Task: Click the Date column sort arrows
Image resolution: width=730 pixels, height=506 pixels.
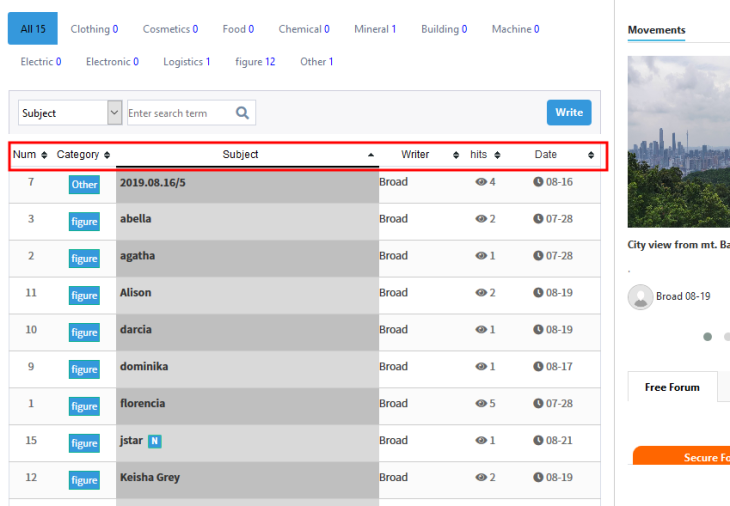Action: pos(591,155)
